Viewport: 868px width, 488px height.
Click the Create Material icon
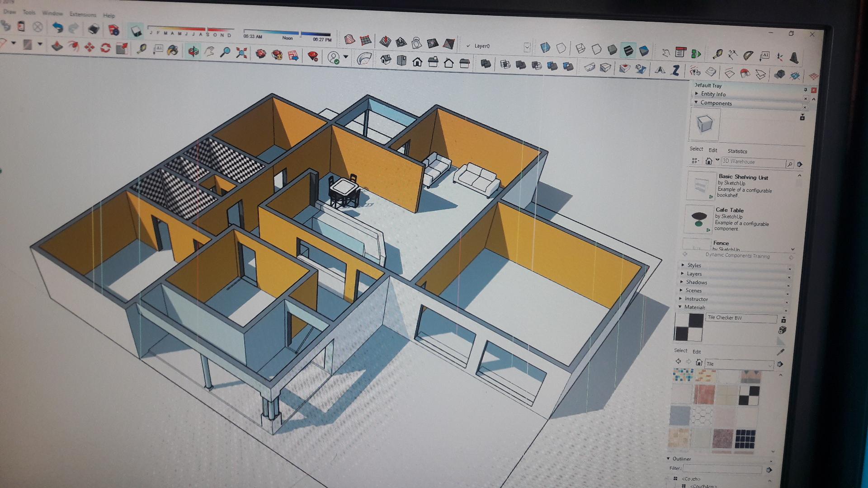[x=783, y=330]
